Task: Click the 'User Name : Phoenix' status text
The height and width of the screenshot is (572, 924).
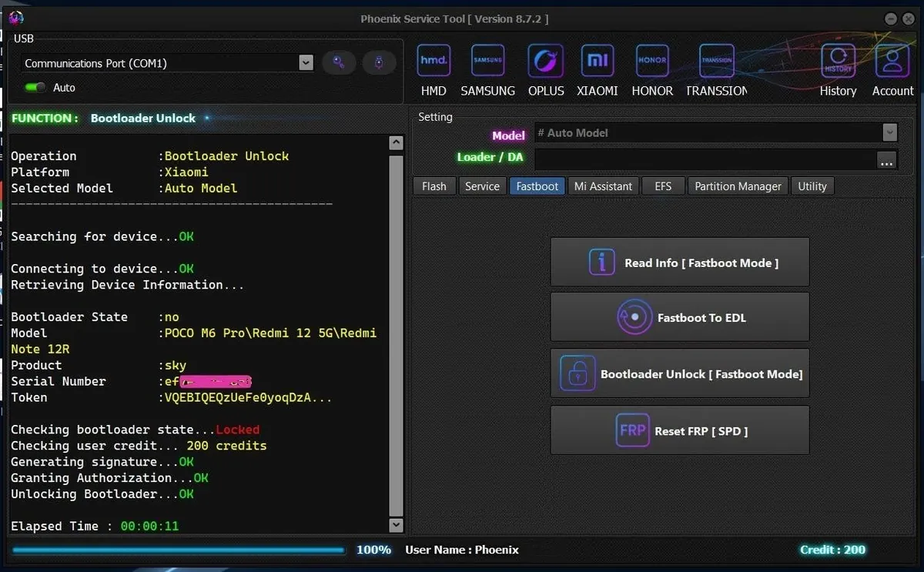Action: [462, 550]
